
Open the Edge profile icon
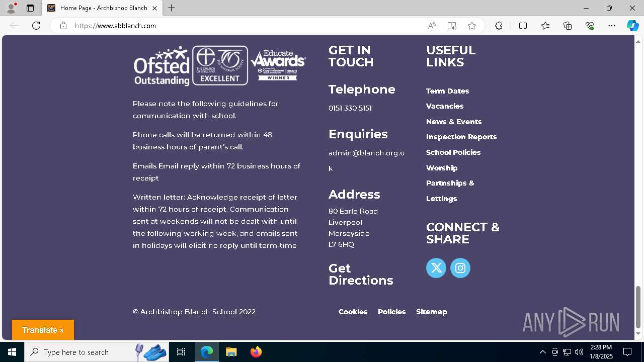pyautogui.click(x=11, y=8)
